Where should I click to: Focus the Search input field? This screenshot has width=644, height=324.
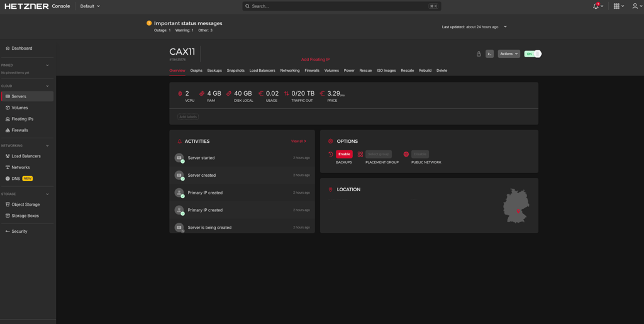point(341,6)
